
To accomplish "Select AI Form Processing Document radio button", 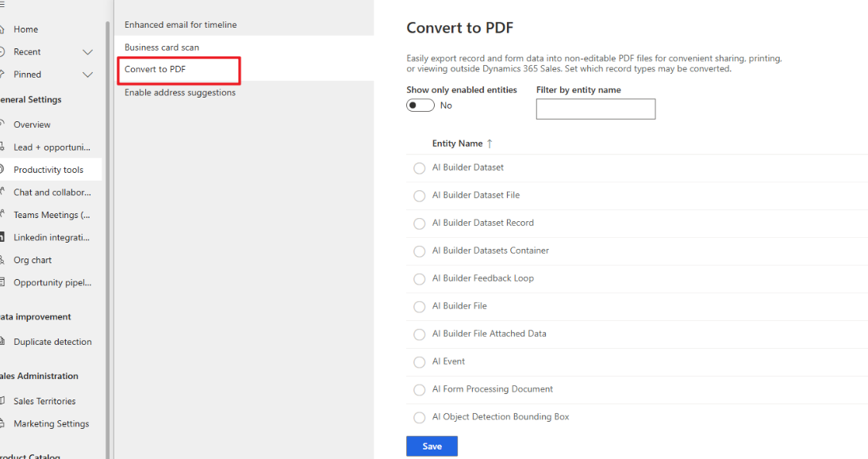I will (x=420, y=389).
